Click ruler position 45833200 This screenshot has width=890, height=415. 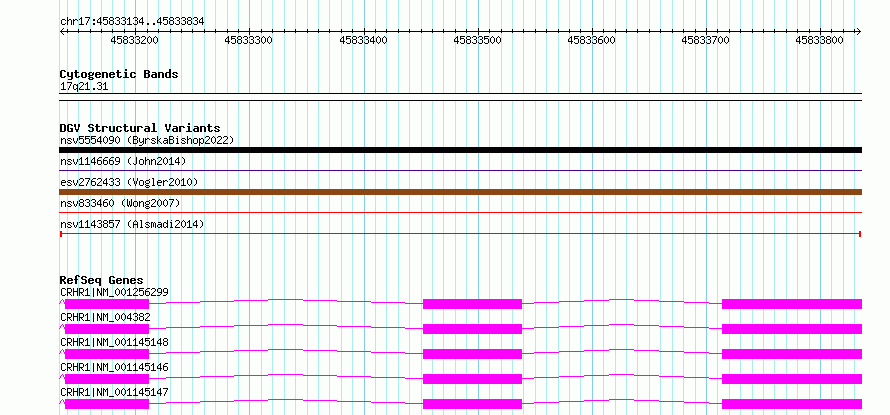click(135, 40)
